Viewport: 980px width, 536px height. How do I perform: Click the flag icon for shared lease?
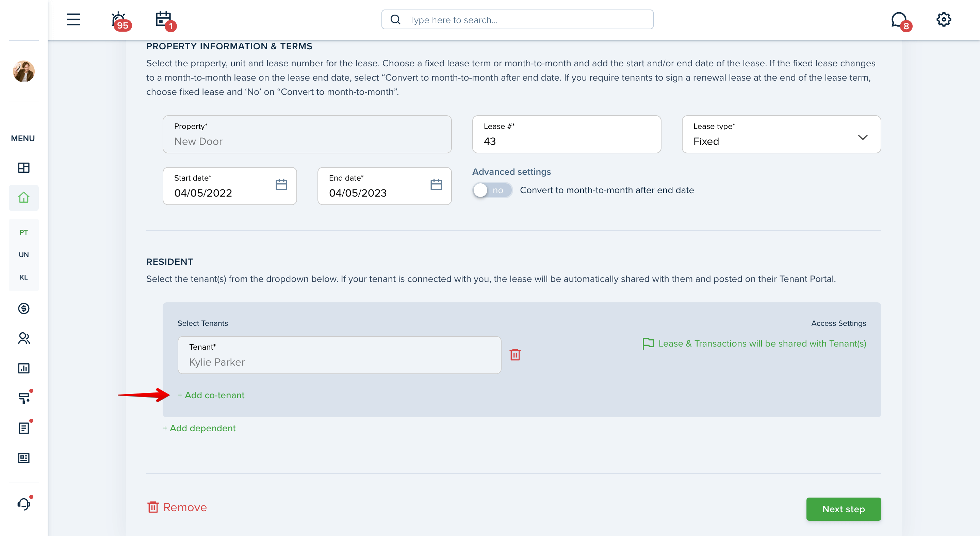pyautogui.click(x=648, y=344)
